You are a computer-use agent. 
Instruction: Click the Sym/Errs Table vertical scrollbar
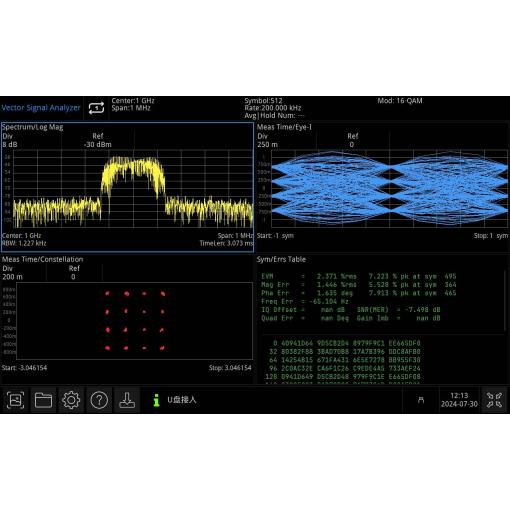tap(505, 300)
